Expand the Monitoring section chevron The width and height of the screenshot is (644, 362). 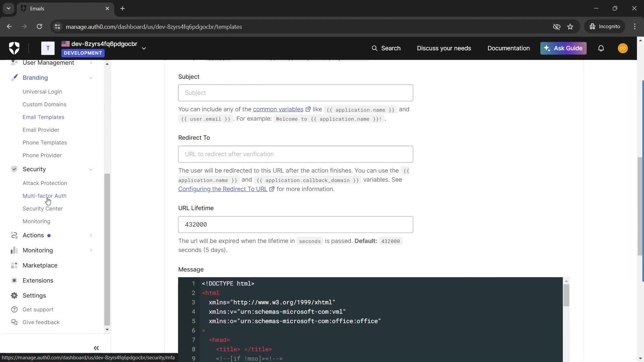tap(91, 250)
